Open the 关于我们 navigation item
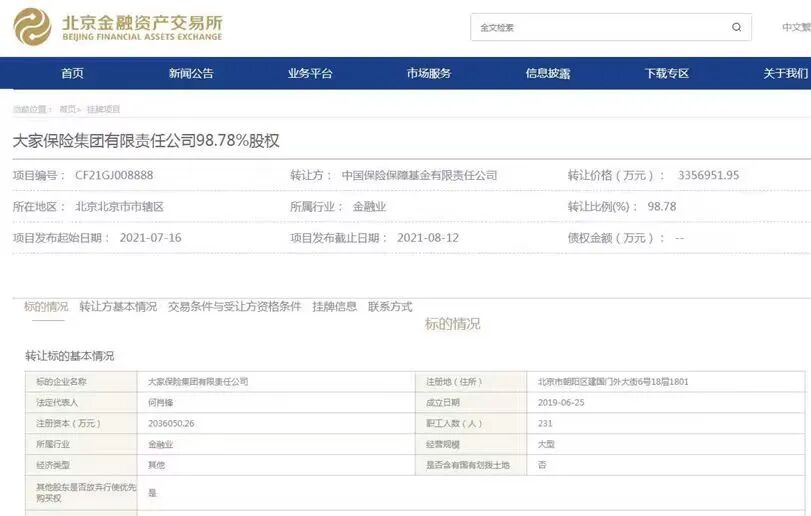811x516 pixels. [786, 73]
